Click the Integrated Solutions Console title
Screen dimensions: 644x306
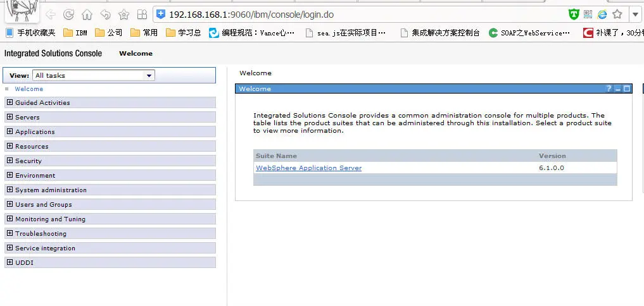click(53, 53)
